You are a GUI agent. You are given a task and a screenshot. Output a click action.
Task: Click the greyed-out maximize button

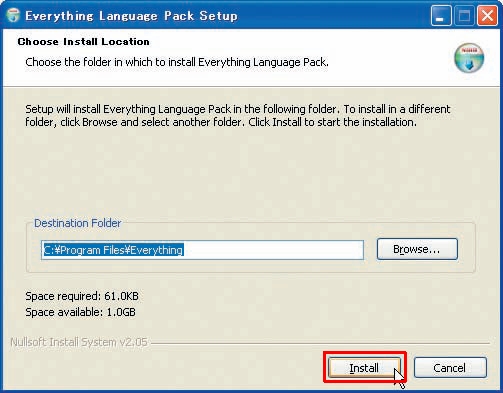point(464,15)
